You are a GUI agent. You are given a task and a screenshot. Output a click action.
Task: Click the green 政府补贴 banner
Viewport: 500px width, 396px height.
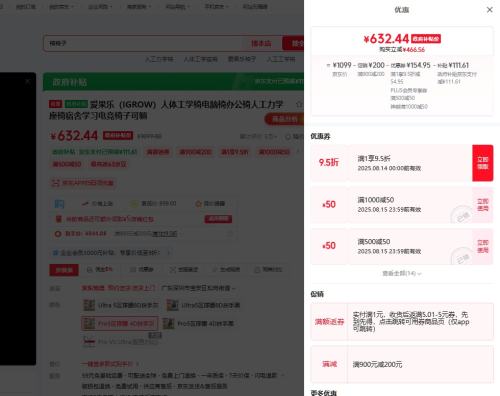[x=173, y=82]
